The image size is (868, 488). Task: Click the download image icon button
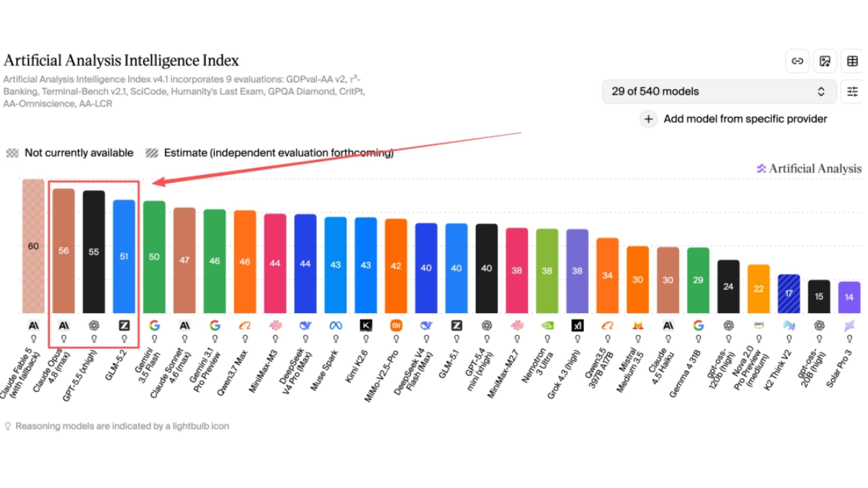[825, 61]
